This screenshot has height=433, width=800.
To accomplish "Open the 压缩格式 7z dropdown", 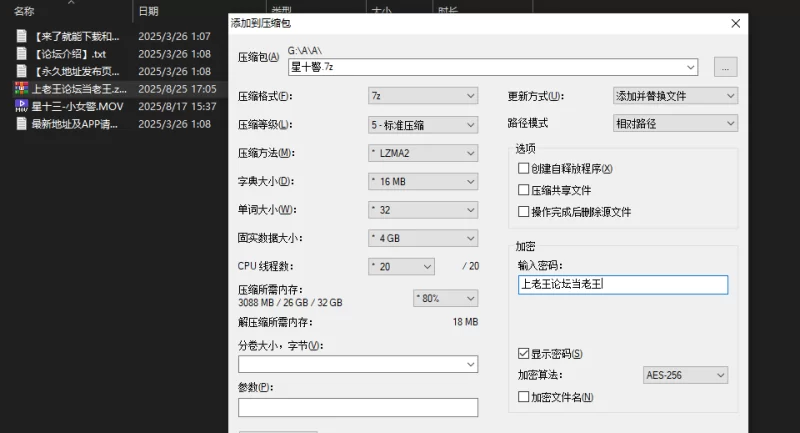I will [x=423, y=96].
